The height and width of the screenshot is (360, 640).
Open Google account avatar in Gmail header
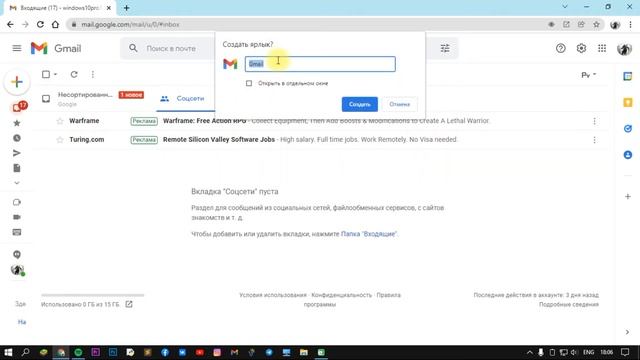pyautogui.click(x=624, y=49)
